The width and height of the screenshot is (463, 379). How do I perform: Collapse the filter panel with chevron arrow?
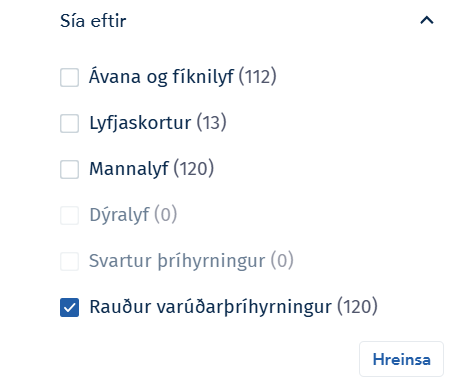pyautogui.click(x=427, y=20)
